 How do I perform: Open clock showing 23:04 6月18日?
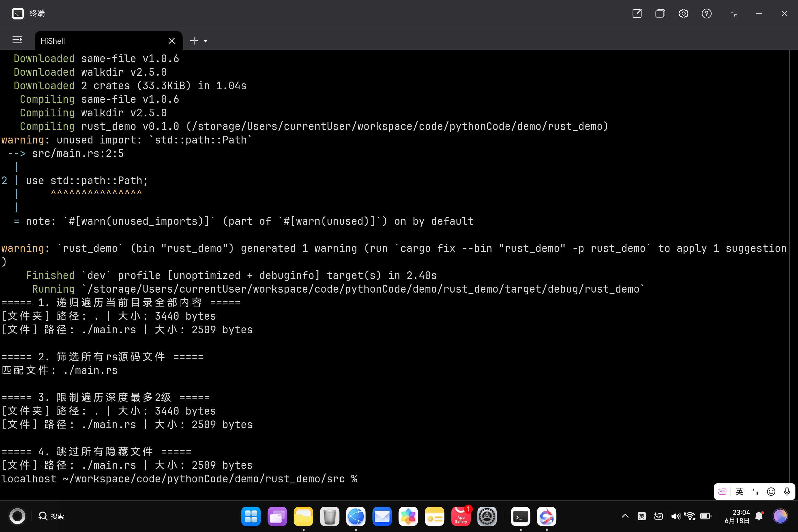point(737,516)
